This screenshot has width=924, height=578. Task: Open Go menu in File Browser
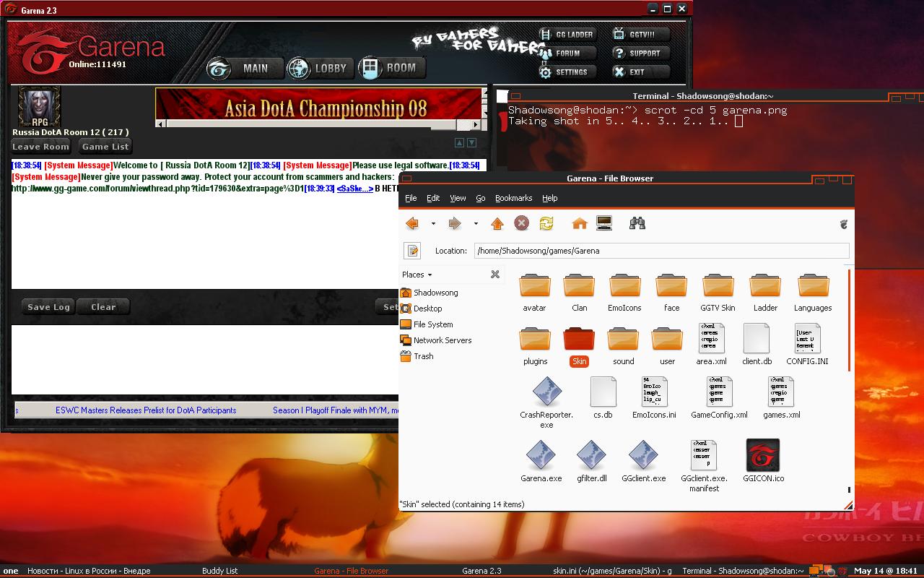[x=480, y=198]
